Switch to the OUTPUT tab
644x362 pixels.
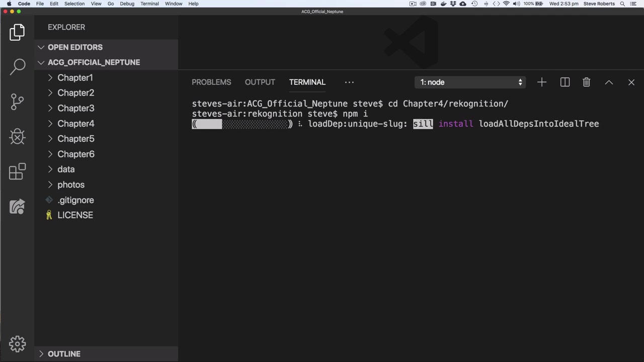click(x=260, y=82)
